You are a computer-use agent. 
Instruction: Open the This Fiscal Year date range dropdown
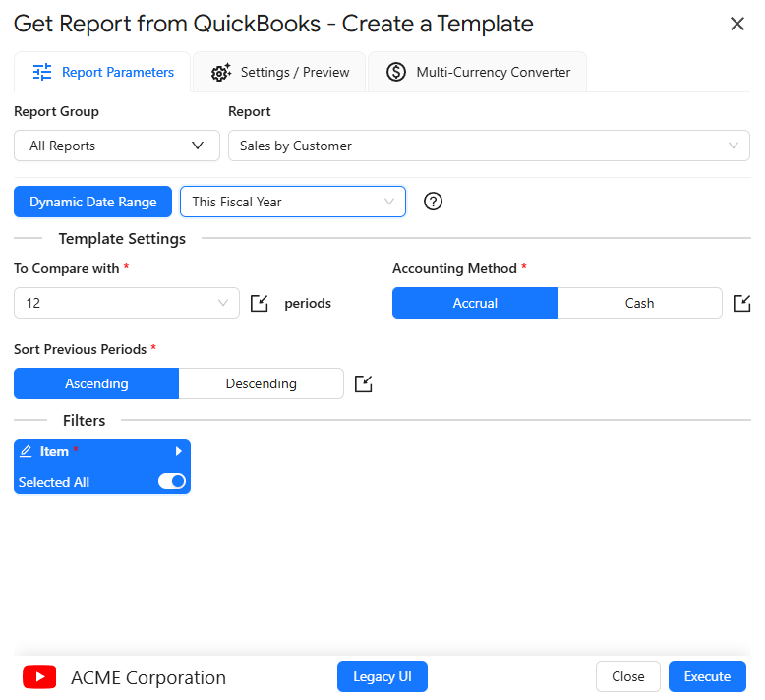pos(293,202)
